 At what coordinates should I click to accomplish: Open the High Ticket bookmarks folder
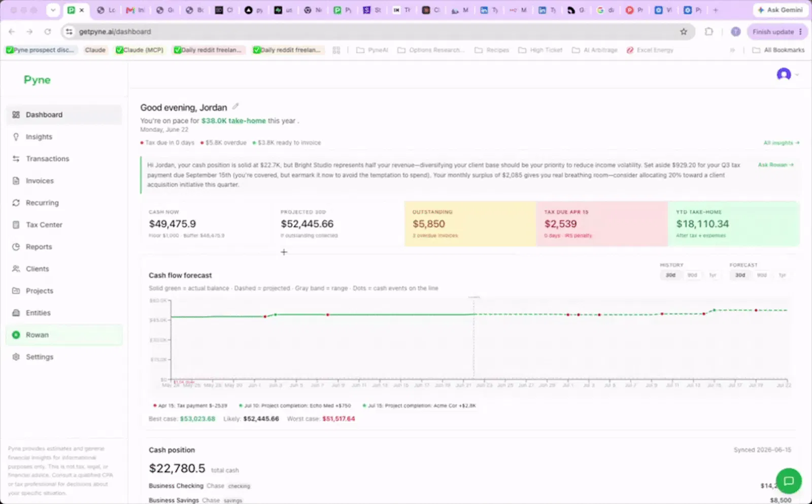tap(540, 50)
